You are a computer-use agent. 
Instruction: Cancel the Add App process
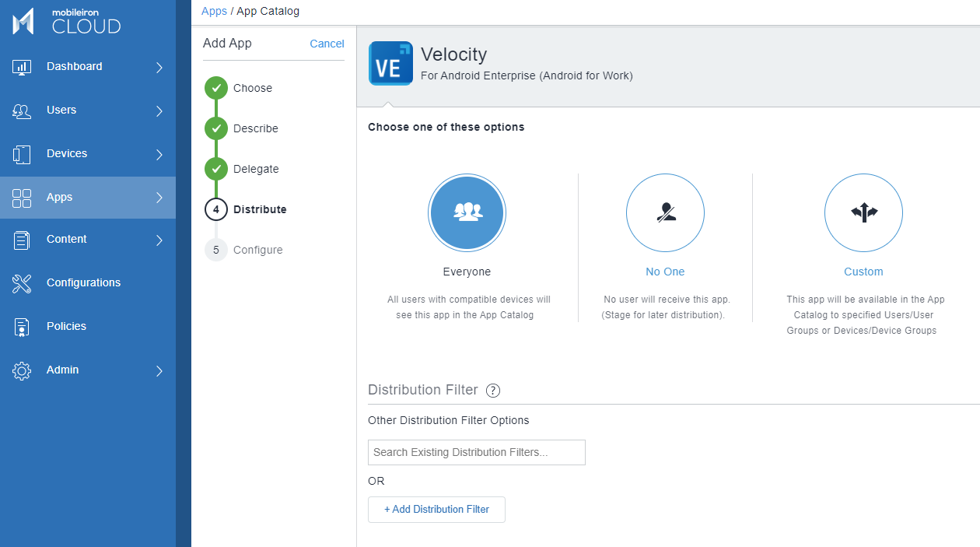pyautogui.click(x=327, y=44)
